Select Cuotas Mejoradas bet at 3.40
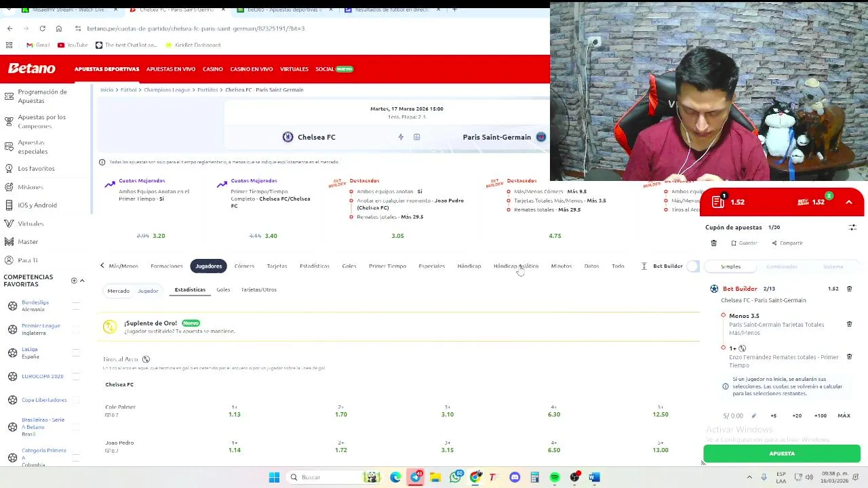This screenshot has width=868, height=488. 271,236
